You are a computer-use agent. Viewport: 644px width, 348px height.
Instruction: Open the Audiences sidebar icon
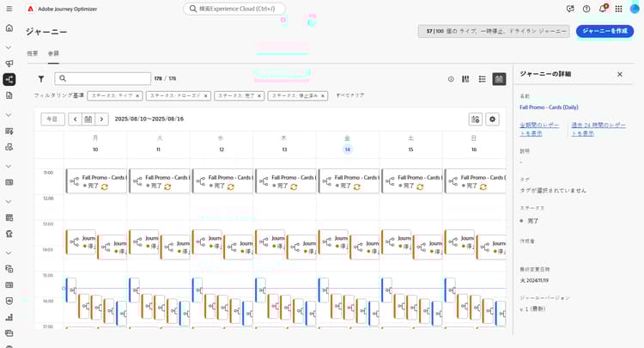click(9, 234)
